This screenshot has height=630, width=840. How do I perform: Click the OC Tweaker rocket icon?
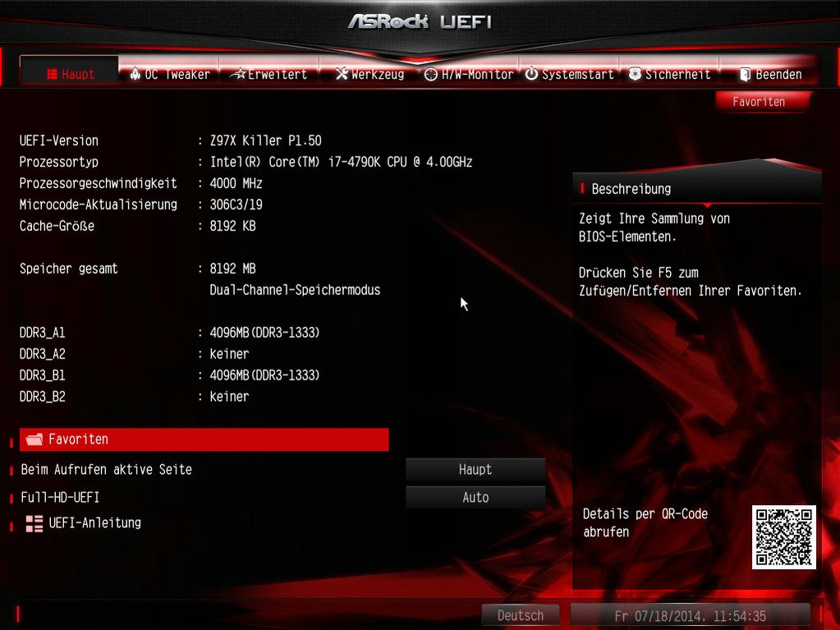pos(135,74)
